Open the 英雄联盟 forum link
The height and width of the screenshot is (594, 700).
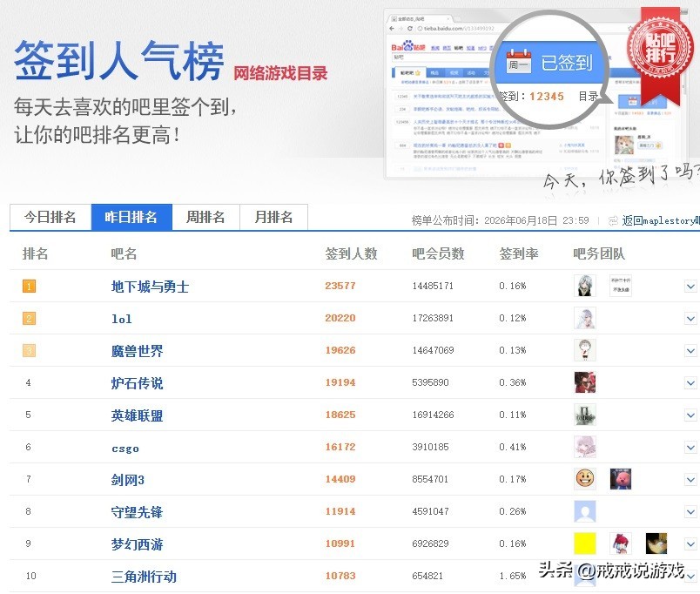click(x=137, y=415)
